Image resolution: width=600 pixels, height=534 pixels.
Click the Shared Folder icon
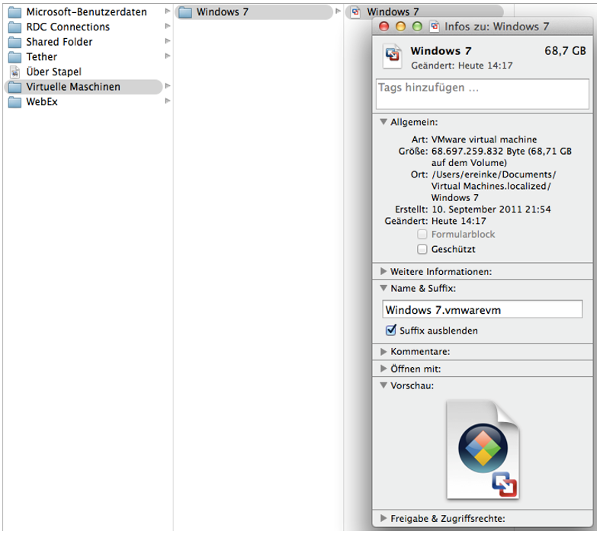click(x=14, y=42)
